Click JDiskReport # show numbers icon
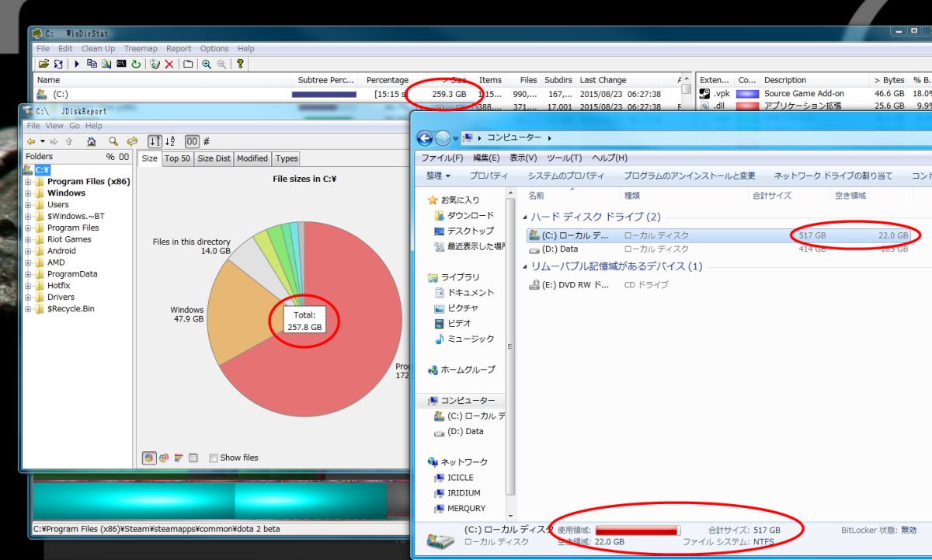Viewport: 932px width, 560px height. coord(207,141)
